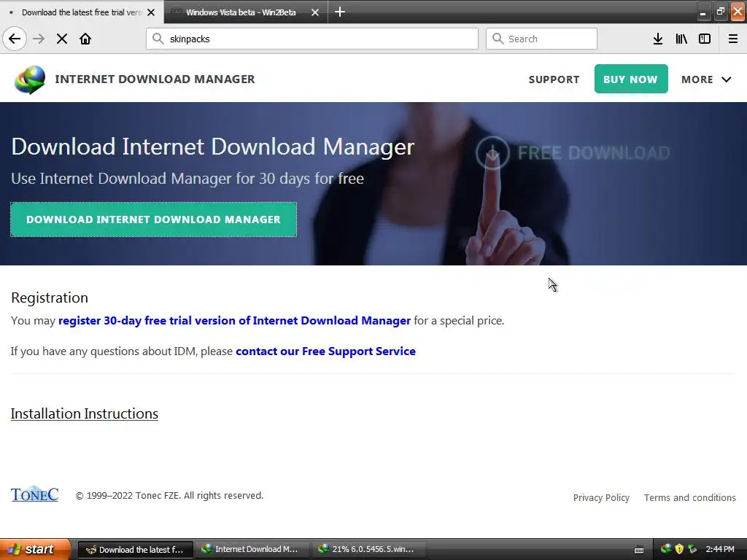The height and width of the screenshot is (560, 747).
Task: Click the Tonec company logo
Action: pyautogui.click(x=35, y=494)
